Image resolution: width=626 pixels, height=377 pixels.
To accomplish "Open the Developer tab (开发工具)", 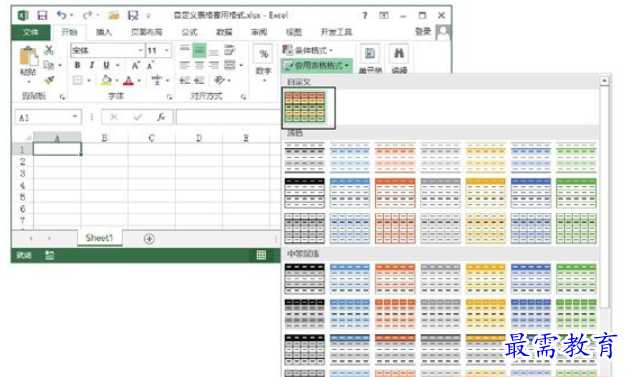I will click(x=336, y=32).
